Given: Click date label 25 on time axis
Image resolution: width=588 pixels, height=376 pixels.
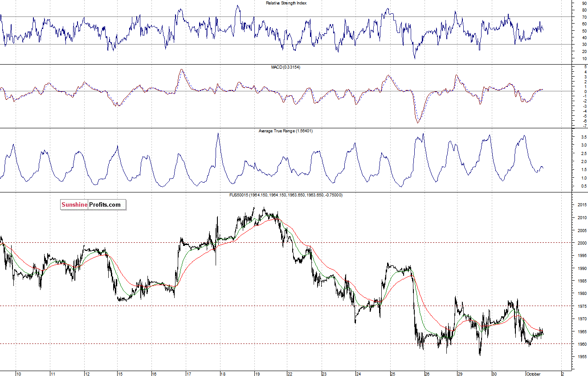Looking at the screenshot, I should point(392,374).
